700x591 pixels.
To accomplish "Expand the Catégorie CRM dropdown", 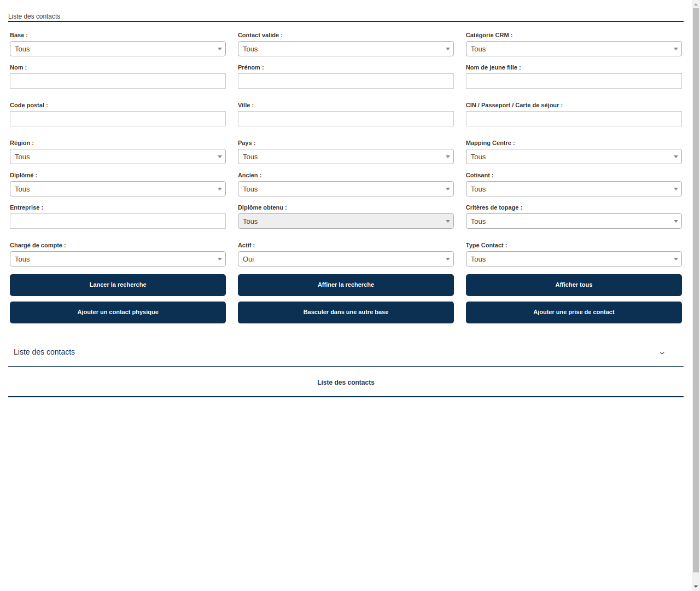I will click(573, 49).
